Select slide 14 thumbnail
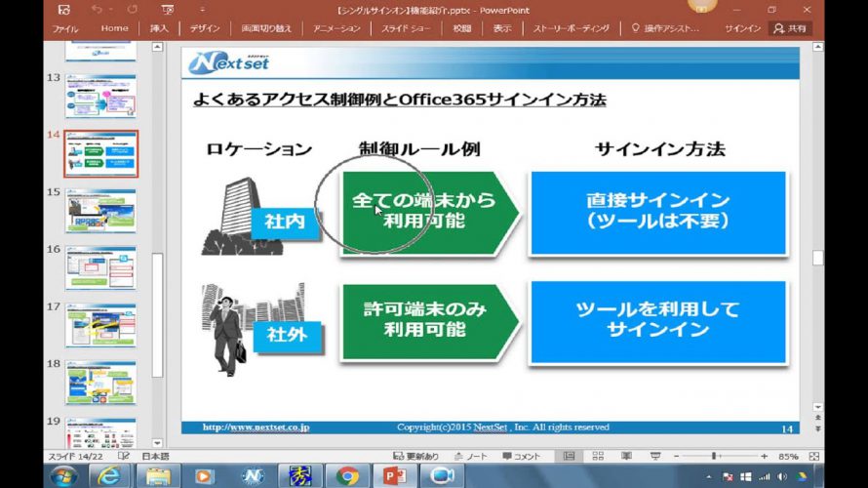Viewport: 868px width, 488px height. coord(100,154)
